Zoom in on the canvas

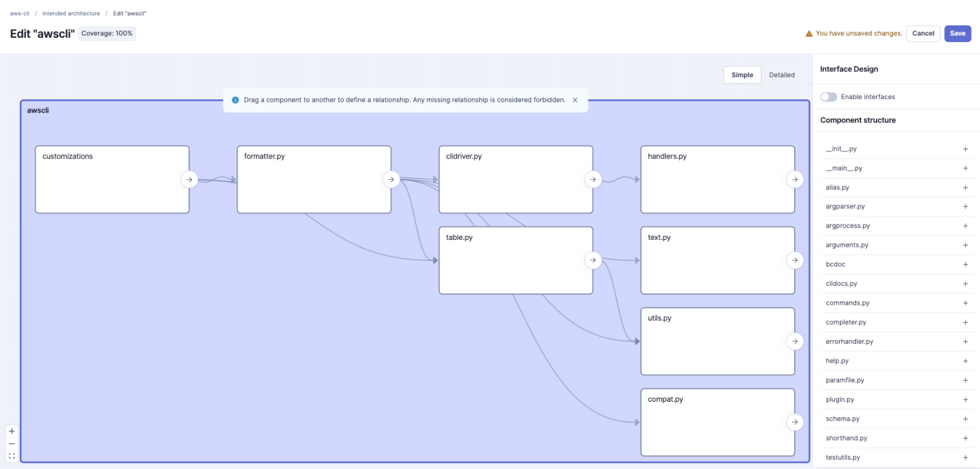pyautogui.click(x=12, y=431)
